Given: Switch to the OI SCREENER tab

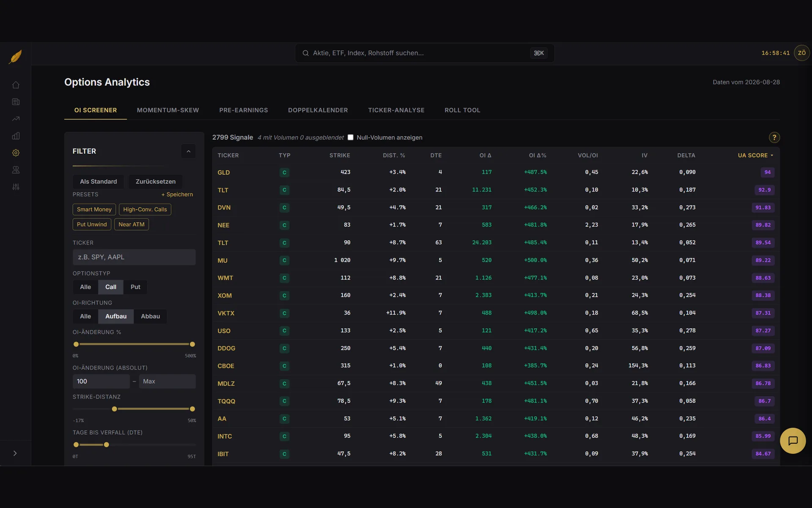Looking at the screenshot, I should pos(96,110).
